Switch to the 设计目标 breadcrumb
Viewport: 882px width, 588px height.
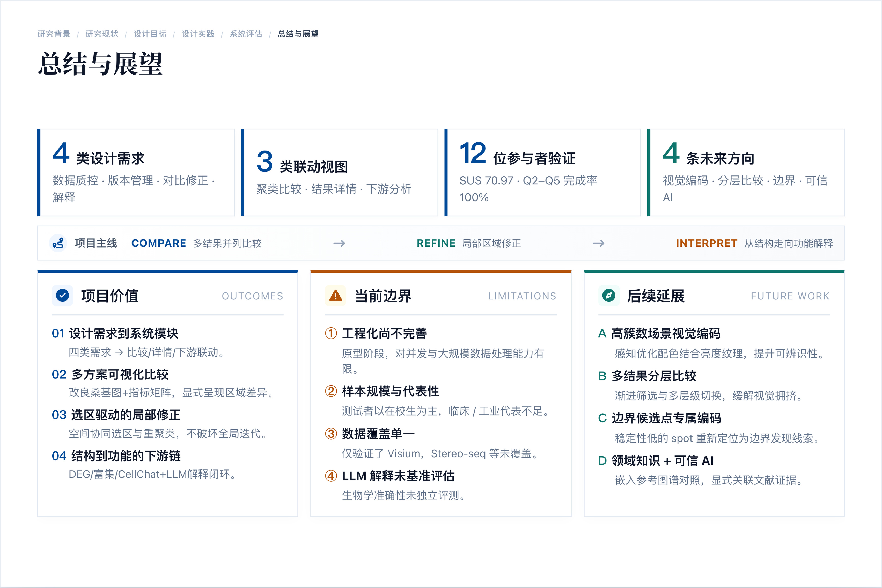(x=150, y=34)
